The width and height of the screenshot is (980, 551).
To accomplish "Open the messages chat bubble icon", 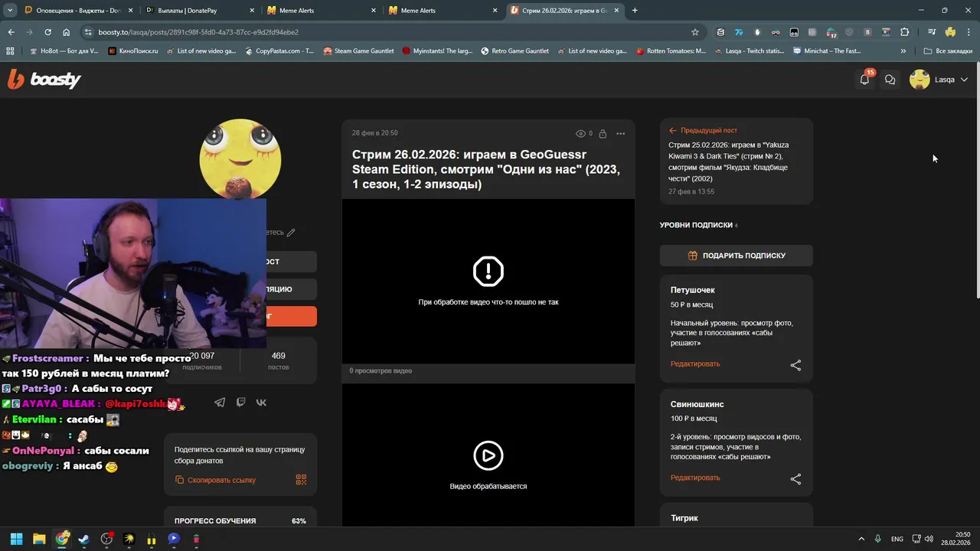I will tap(890, 80).
